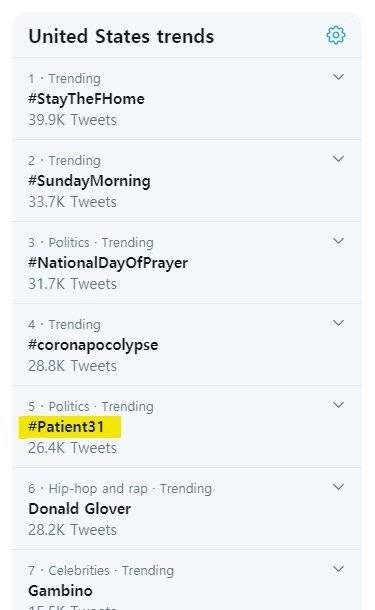
Task: View #NationalDayOfPrayer trending topic
Action: point(108,263)
